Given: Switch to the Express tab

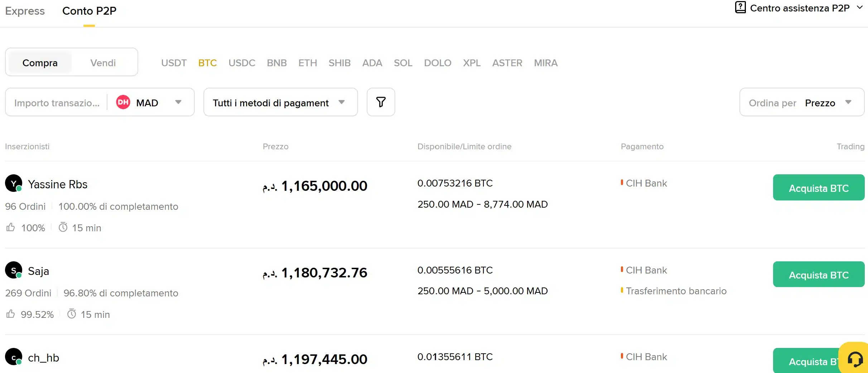Looking at the screenshot, I should [25, 11].
